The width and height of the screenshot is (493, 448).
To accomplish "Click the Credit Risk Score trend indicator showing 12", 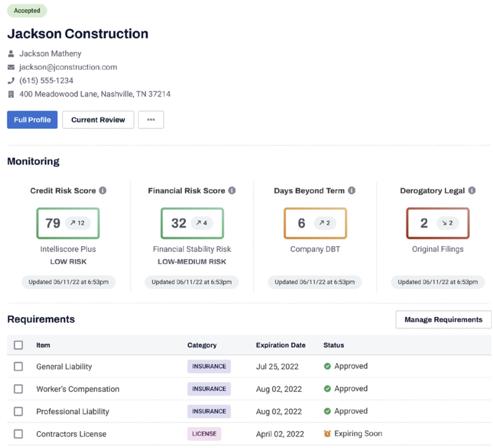I will coord(78,223).
